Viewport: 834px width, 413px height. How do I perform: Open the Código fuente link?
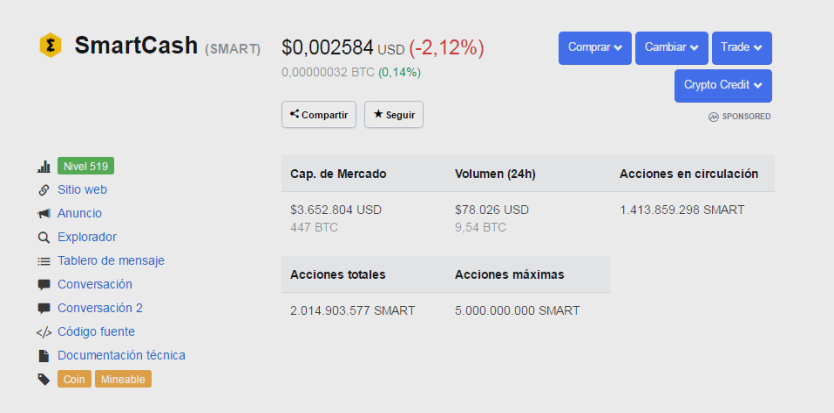pyautogui.click(x=96, y=332)
